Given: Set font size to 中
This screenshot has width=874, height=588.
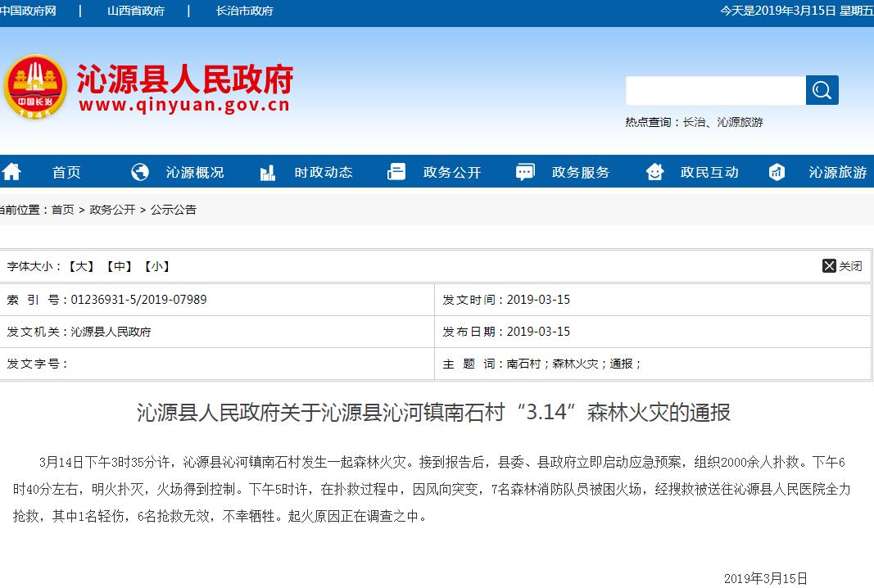Looking at the screenshot, I should click(x=119, y=266).
